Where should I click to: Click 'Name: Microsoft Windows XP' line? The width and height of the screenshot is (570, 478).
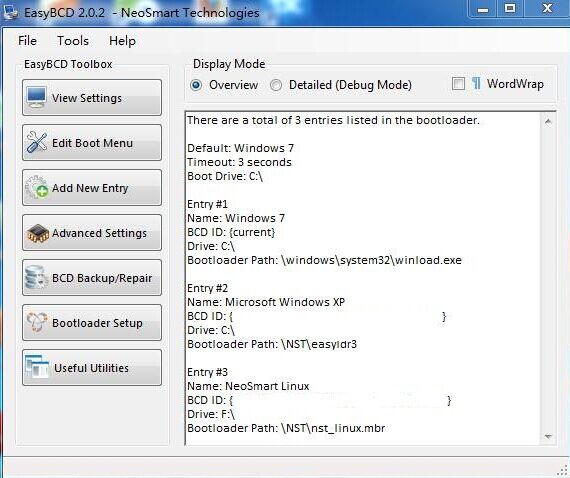click(266, 302)
